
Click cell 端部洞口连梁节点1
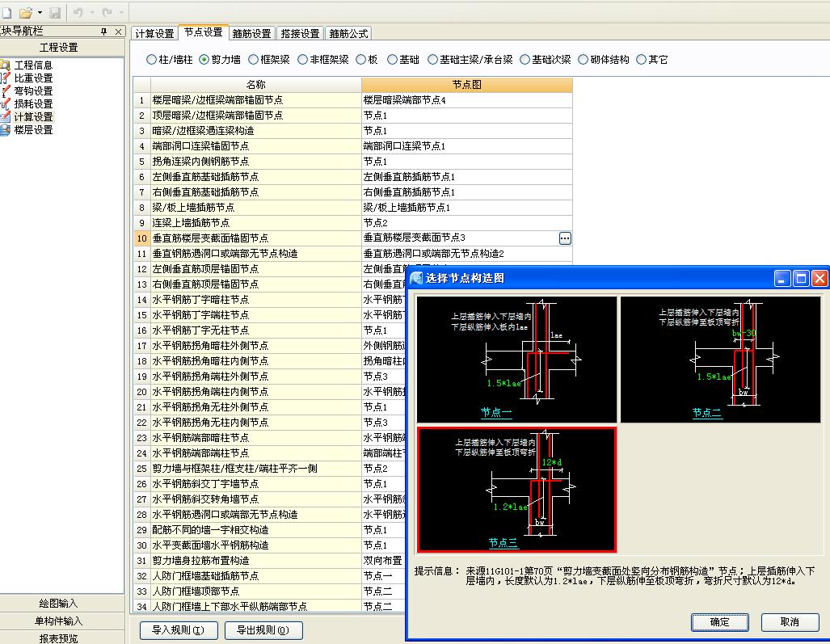(467, 146)
